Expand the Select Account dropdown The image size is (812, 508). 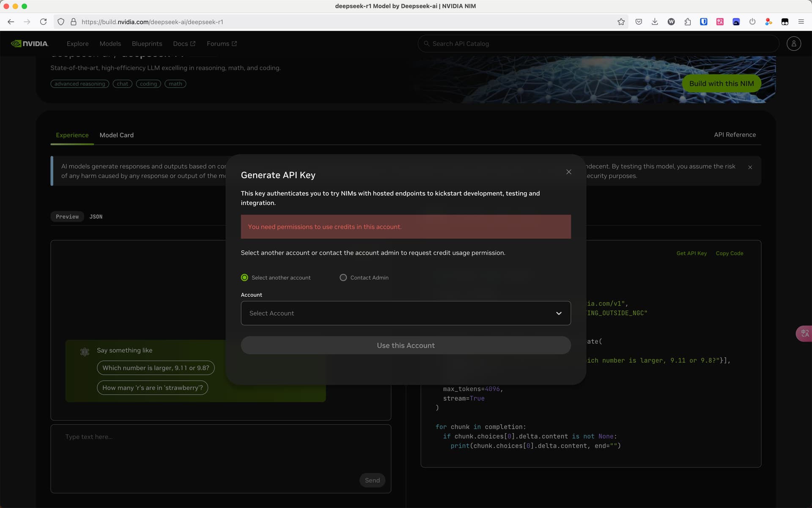coord(406,313)
